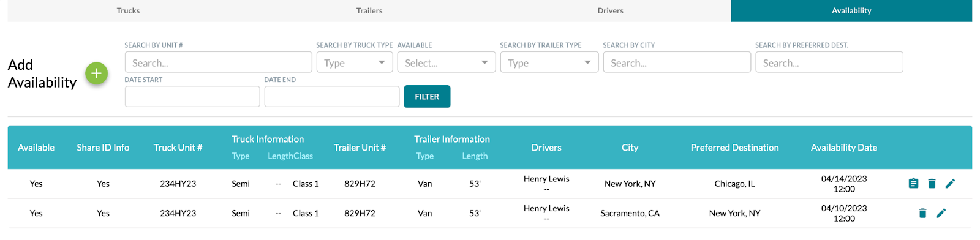The height and width of the screenshot is (240, 980).
Task: Delete the Sacramento, CA availability row
Action: click(922, 213)
